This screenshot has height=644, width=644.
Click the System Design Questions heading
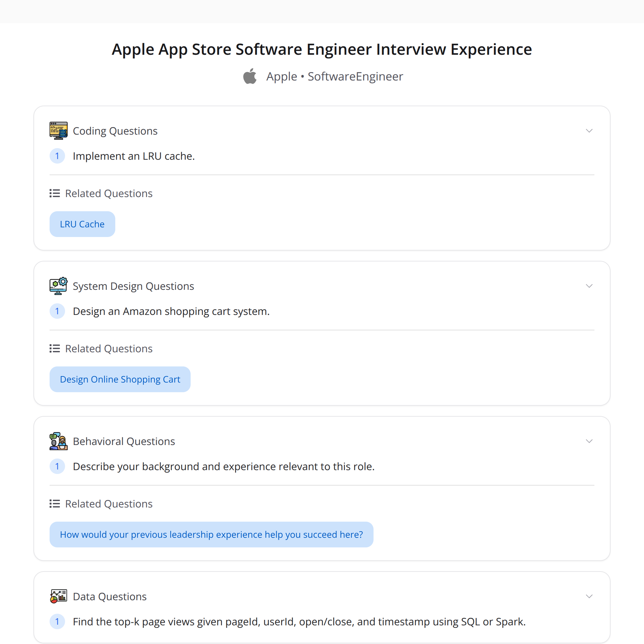pyautogui.click(x=133, y=286)
